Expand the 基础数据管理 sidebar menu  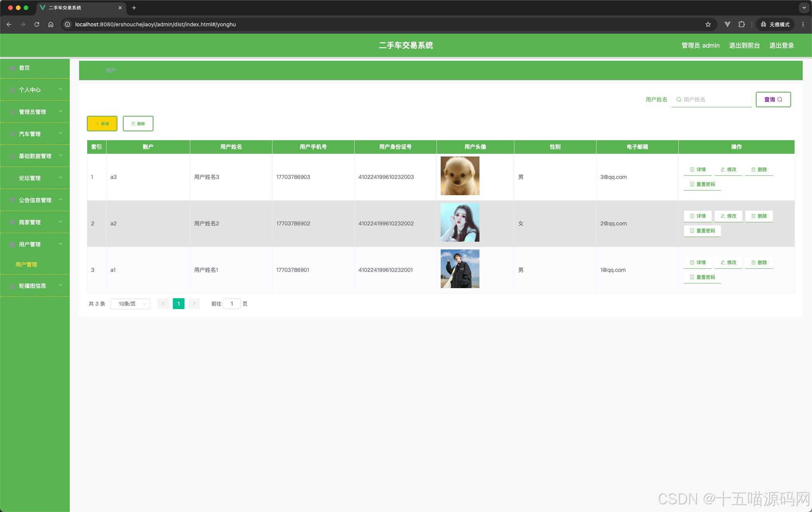pyautogui.click(x=35, y=156)
